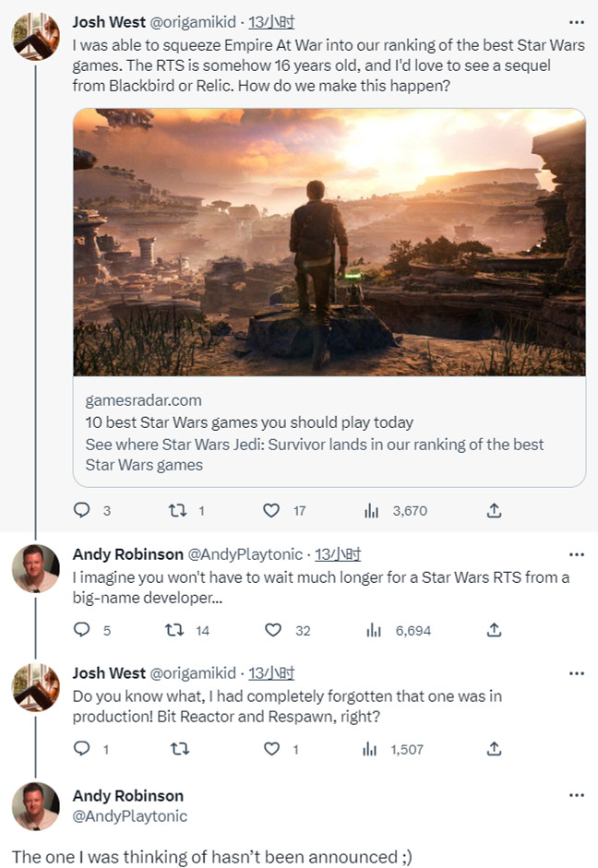598x868 pixels.
Task: Reply to Josh West's Empire At War tweet
Action: (x=81, y=510)
